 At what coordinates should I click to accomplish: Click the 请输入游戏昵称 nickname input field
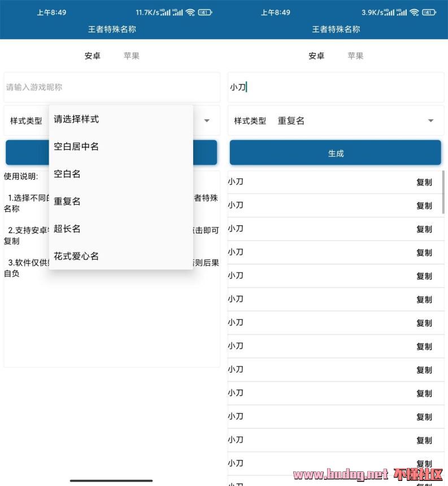click(x=112, y=87)
